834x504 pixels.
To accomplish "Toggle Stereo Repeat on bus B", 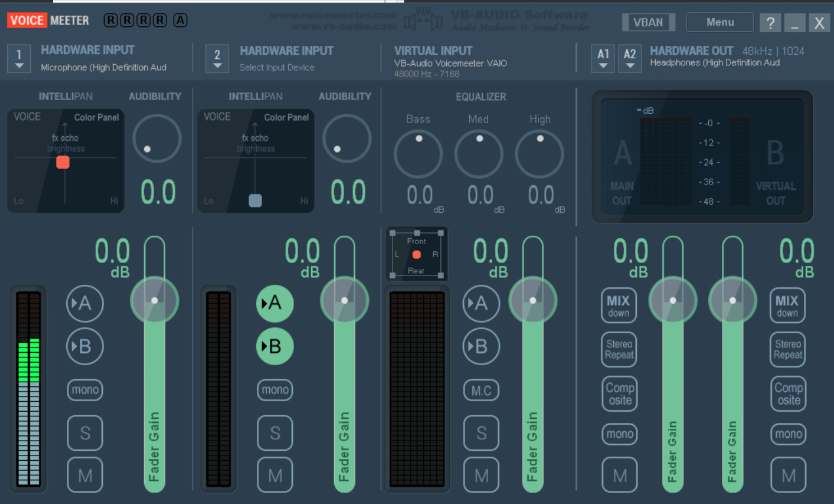I will (x=787, y=350).
